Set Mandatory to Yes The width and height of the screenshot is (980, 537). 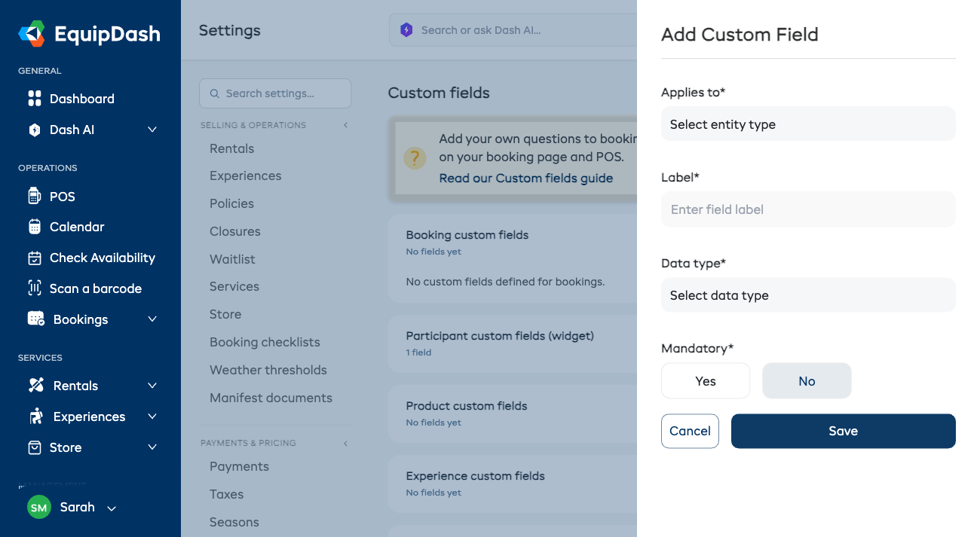point(706,381)
